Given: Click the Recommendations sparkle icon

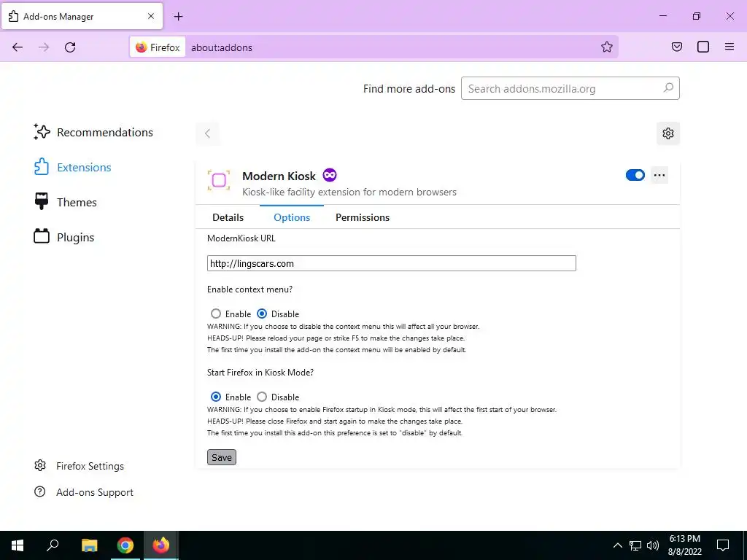Looking at the screenshot, I should coord(42,132).
